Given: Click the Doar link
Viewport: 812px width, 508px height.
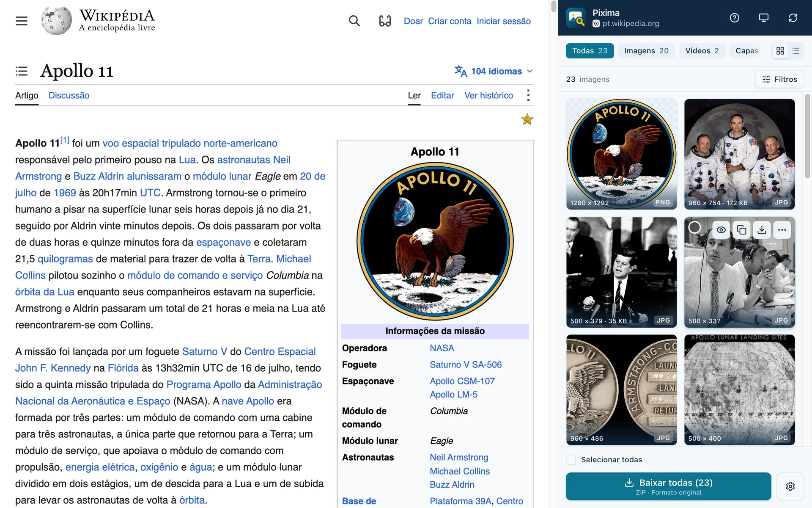Looking at the screenshot, I should pyautogui.click(x=413, y=21).
